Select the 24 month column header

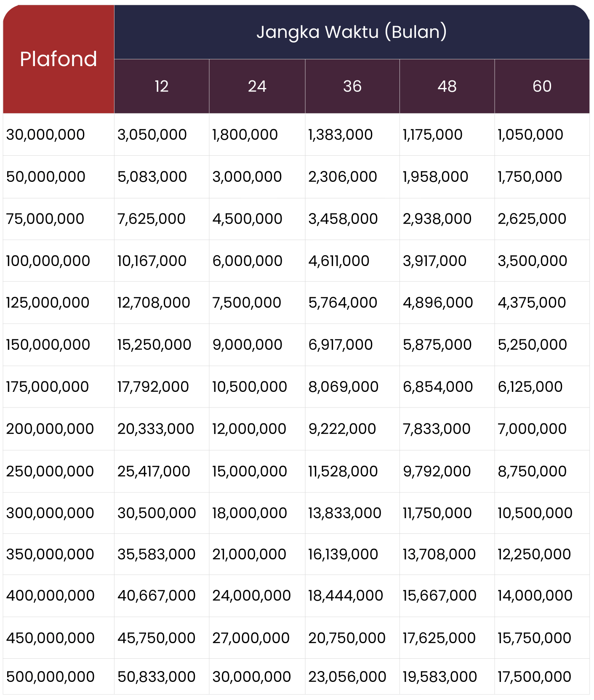click(257, 86)
